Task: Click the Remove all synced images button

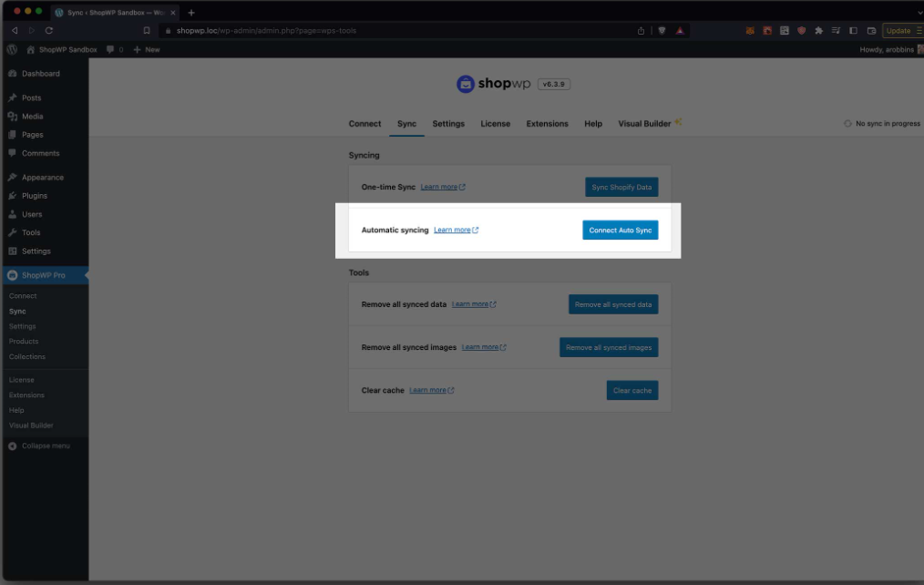Action: pyautogui.click(x=609, y=347)
